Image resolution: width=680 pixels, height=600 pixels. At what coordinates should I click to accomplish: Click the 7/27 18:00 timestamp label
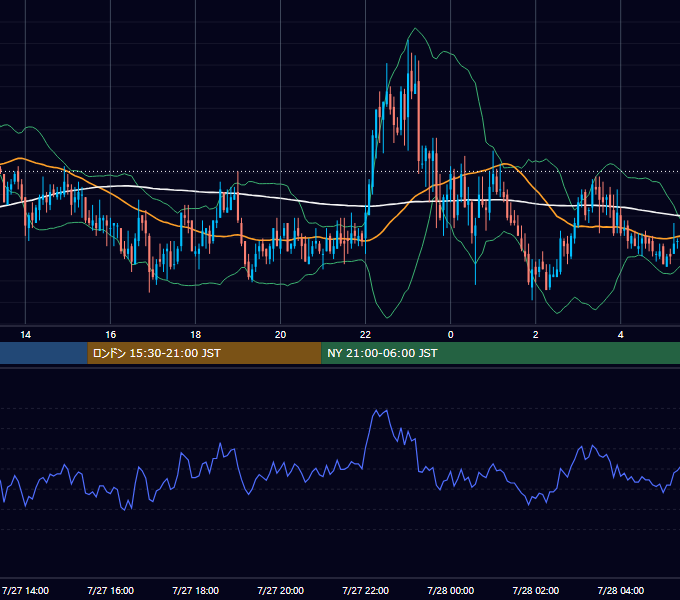196,590
